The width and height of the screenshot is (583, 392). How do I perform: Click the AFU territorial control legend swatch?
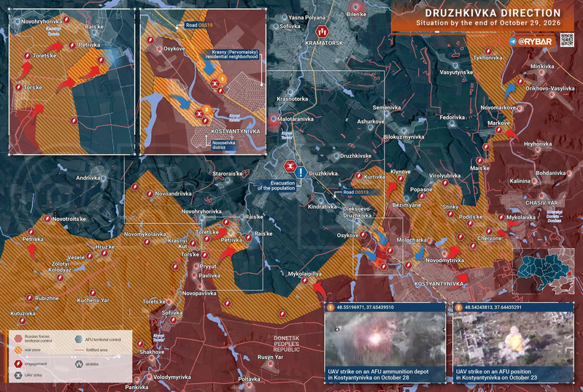[79, 339]
